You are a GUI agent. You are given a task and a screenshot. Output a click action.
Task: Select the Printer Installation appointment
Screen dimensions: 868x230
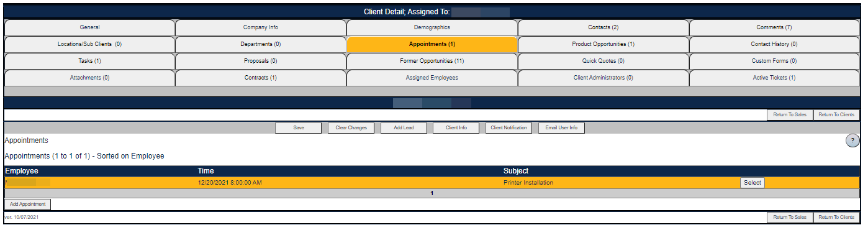pyautogui.click(x=752, y=183)
